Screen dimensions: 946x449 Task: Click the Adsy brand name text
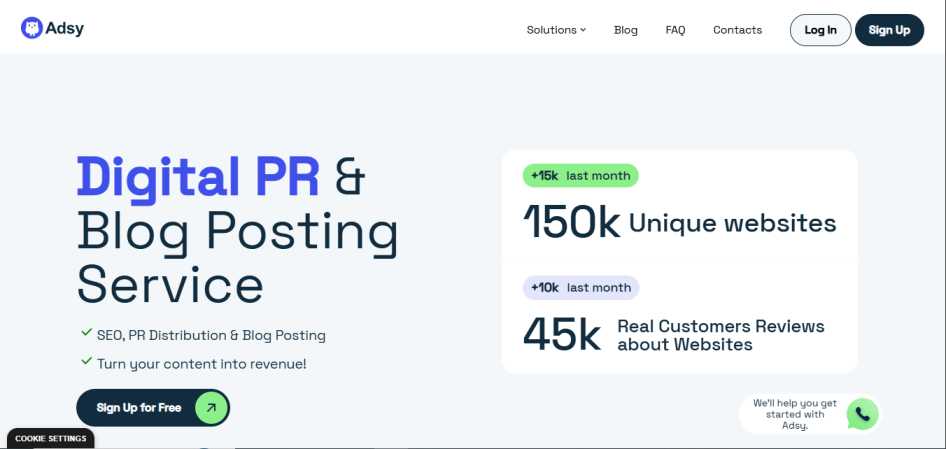(x=66, y=29)
